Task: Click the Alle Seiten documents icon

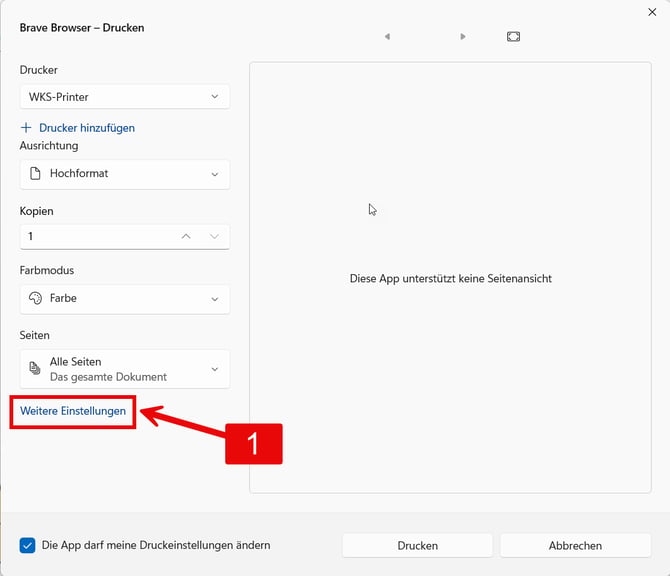Action: (35, 368)
